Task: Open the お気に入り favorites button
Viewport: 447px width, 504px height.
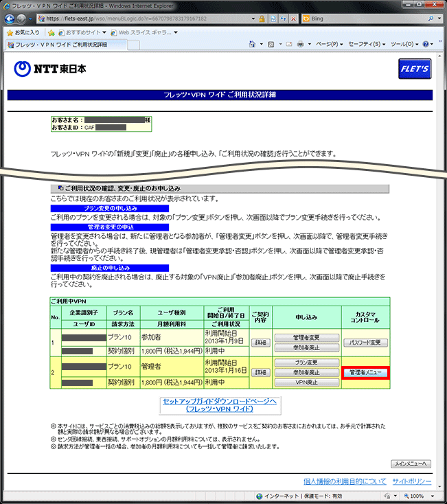Action: (23, 32)
